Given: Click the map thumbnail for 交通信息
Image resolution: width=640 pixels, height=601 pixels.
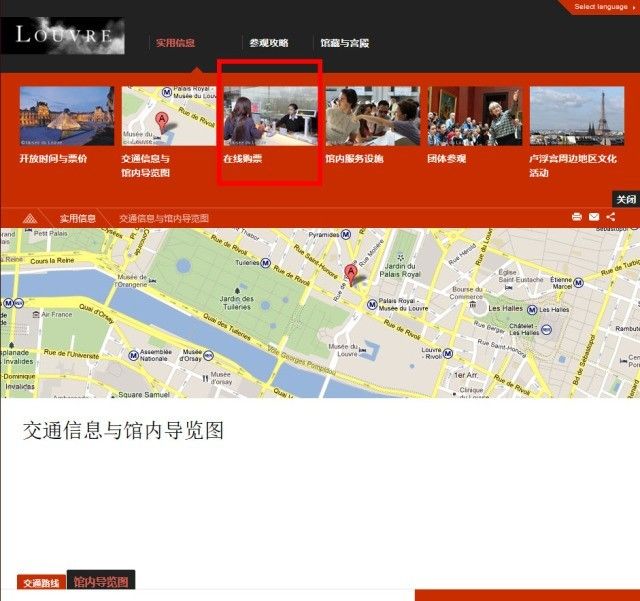Looking at the screenshot, I should [x=169, y=116].
